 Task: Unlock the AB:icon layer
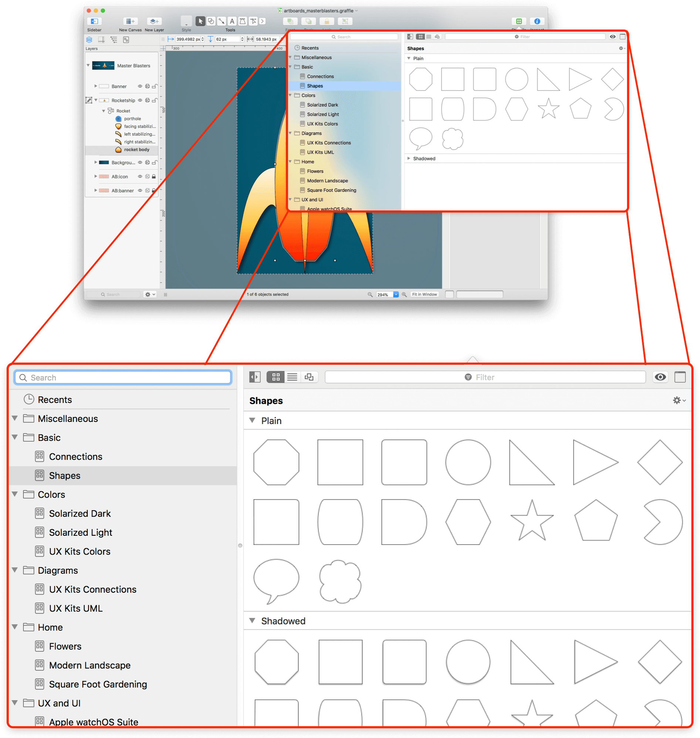point(154,176)
